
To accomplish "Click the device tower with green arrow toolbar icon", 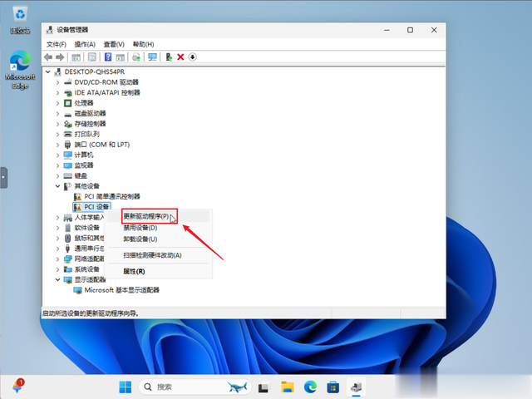I will point(169,57).
